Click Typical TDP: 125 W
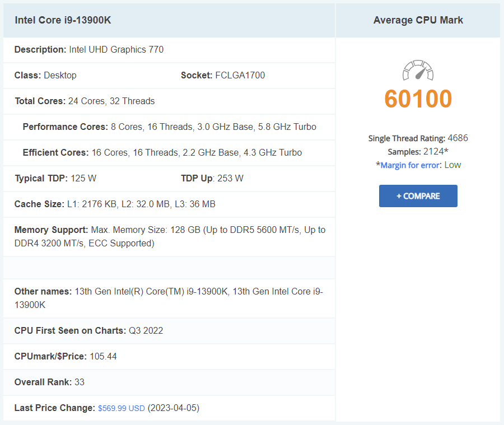The width and height of the screenshot is (504, 425). (55, 178)
